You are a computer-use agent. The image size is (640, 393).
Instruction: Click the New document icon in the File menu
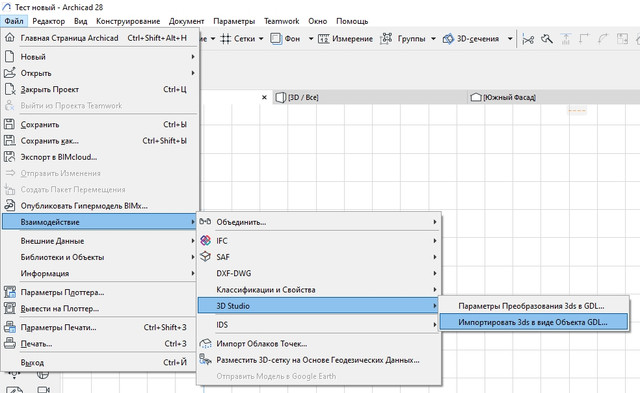(x=9, y=57)
